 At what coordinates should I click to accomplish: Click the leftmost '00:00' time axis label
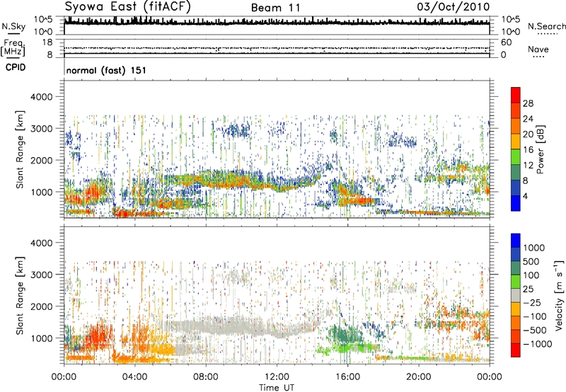64,377
